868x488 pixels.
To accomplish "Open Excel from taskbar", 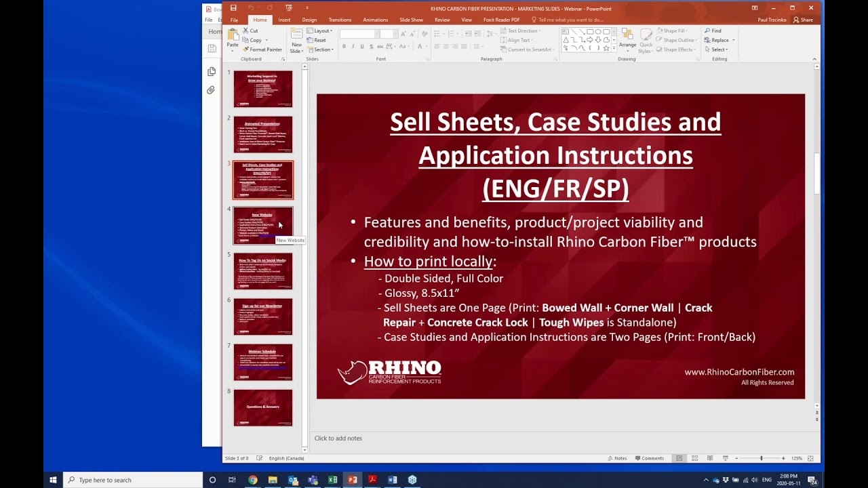I will pos(332,480).
